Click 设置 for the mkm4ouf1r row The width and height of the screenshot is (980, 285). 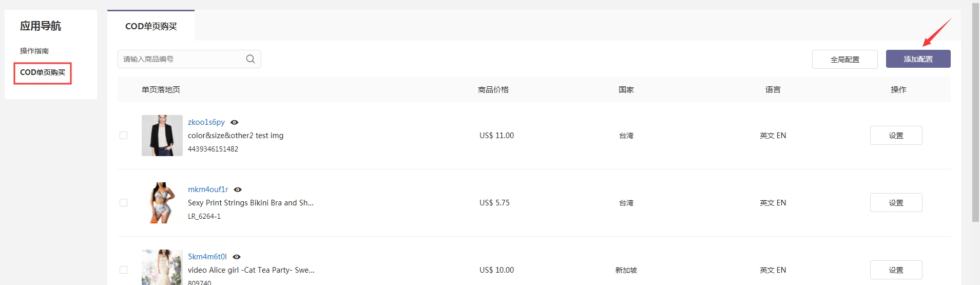click(896, 203)
